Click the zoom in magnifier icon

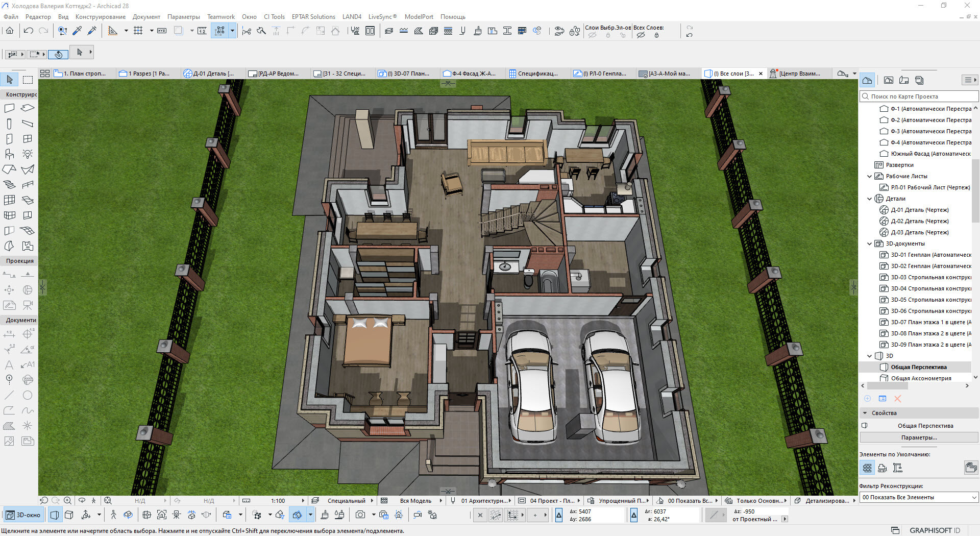67,501
